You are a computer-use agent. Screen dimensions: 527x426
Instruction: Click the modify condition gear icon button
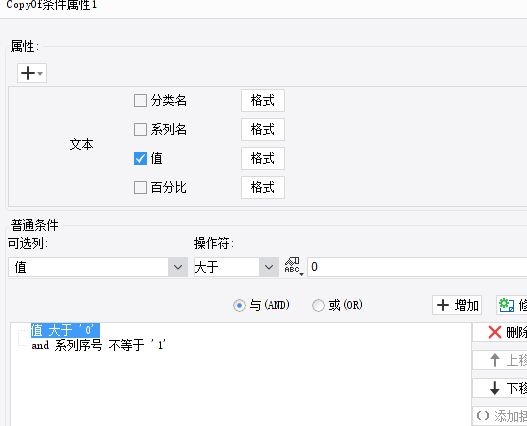click(x=512, y=305)
